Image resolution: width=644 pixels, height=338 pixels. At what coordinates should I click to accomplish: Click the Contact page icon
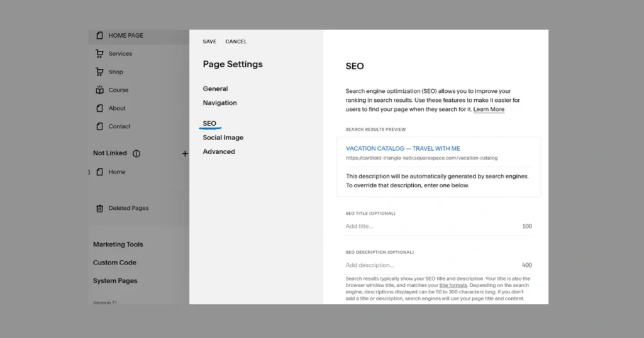point(99,126)
